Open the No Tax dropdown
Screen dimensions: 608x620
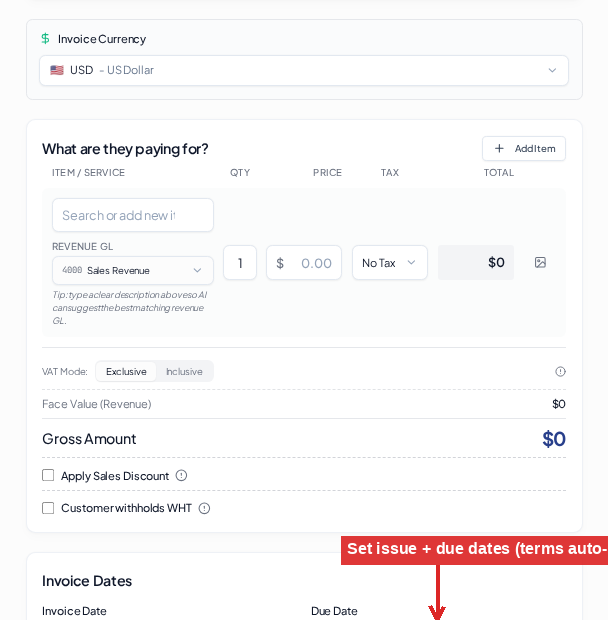coord(390,263)
